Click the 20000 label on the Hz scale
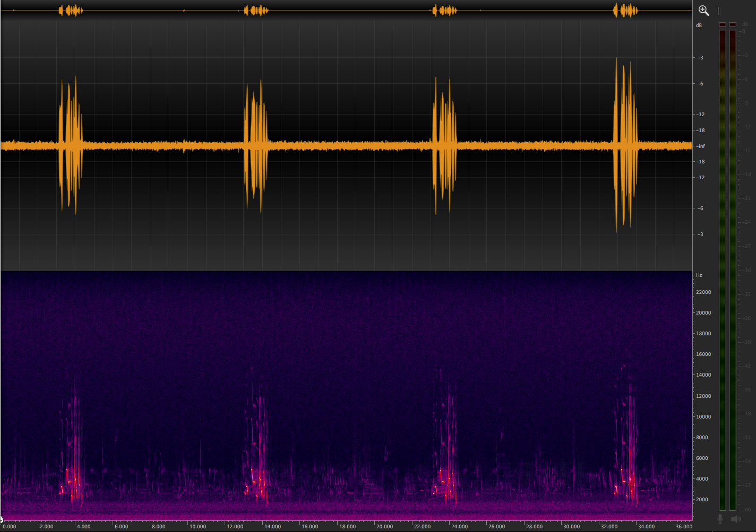Screen dimensions: 756x532 tap(703, 313)
